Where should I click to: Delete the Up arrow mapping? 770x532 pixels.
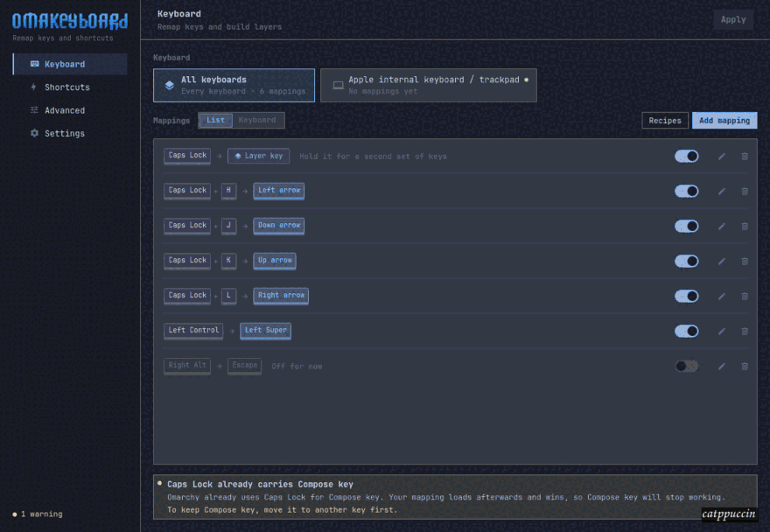pyautogui.click(x=745, y=262)
